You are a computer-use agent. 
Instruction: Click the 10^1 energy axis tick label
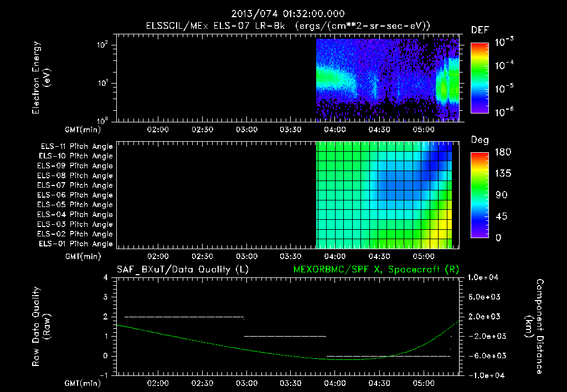[102, 83]
